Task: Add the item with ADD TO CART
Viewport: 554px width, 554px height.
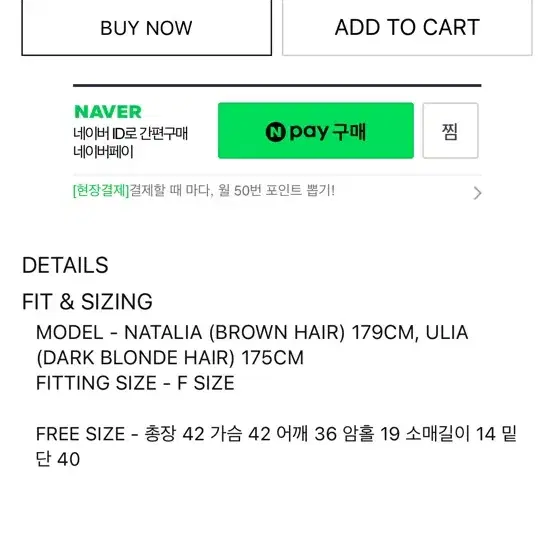Action: [407, 28]
